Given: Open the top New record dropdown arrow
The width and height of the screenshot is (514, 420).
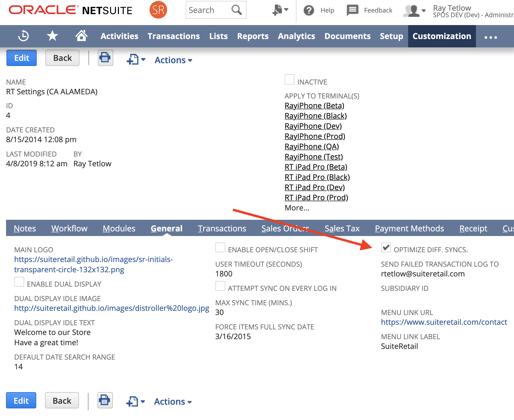Looking at the screenshot, I should click(143, 59).
